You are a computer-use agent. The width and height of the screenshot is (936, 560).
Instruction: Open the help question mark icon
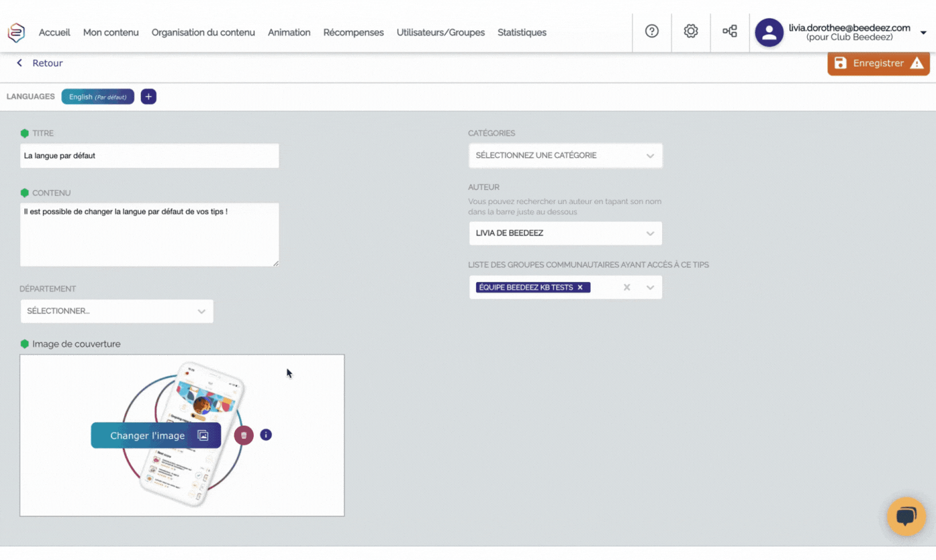click(x=651, y=32)
